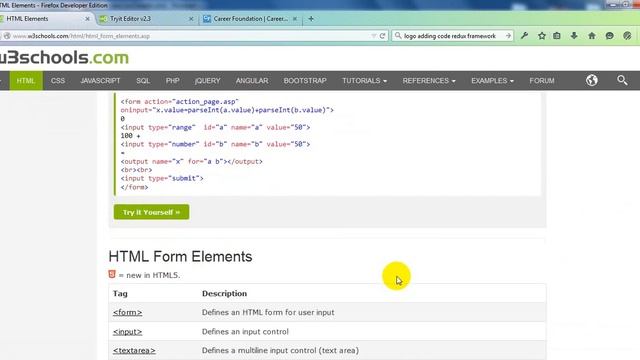Open a new browser tab
The image size is (640, 360).
click(311, 19)
